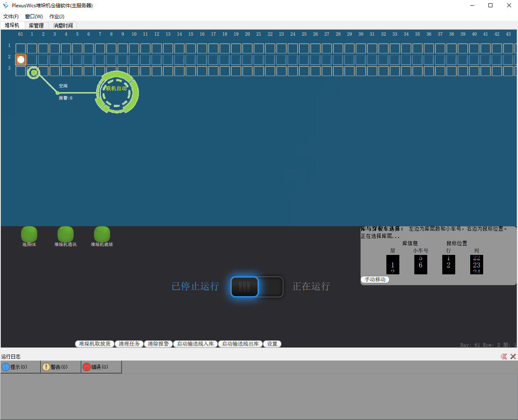
Task: Filter log by 警告(0) warnings
Action: [61, 367]
